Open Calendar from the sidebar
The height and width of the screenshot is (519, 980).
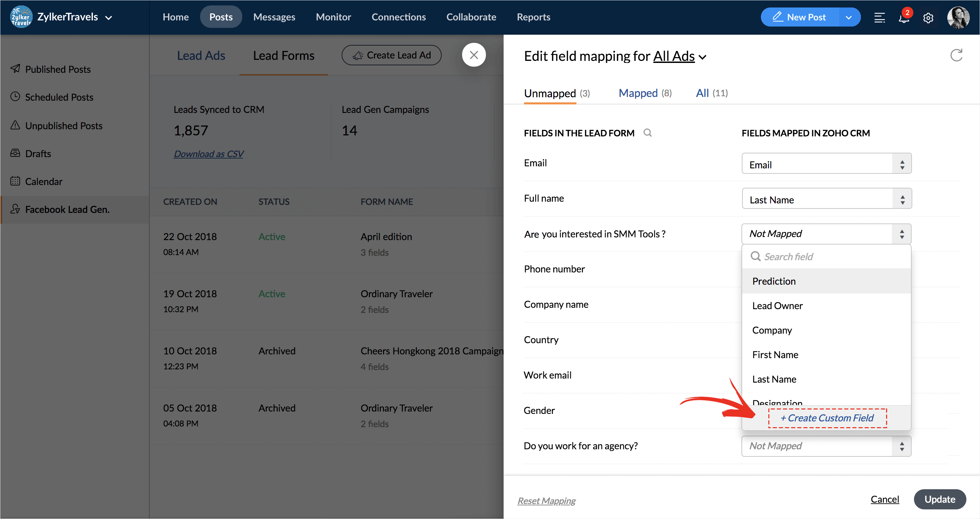tap(43, 181)
